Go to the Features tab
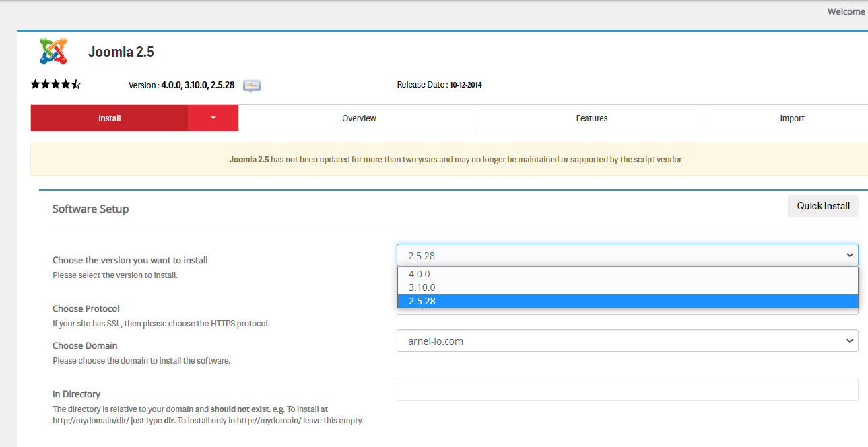 pyautogui.click(x=591, y=118)
